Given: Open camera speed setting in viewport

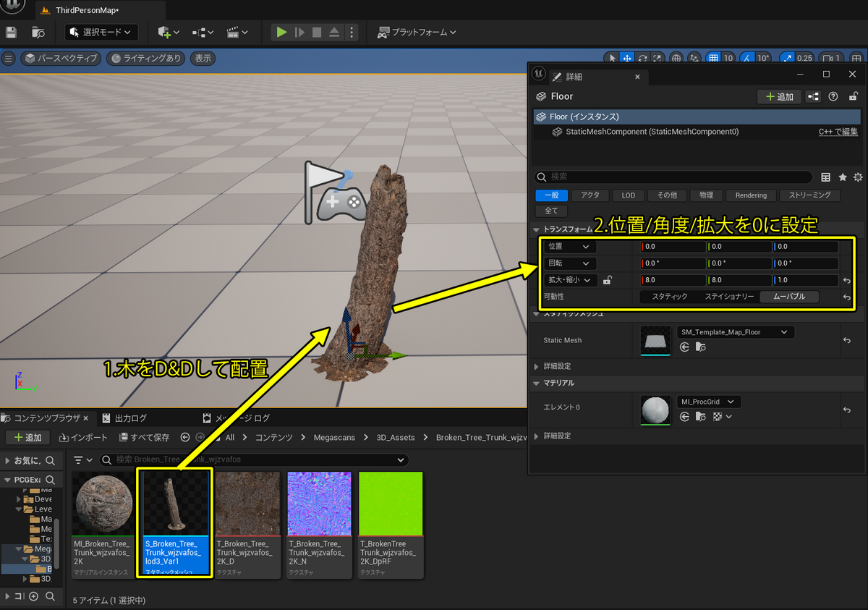Looking at the screenshot, I should (x=832, y=59).
